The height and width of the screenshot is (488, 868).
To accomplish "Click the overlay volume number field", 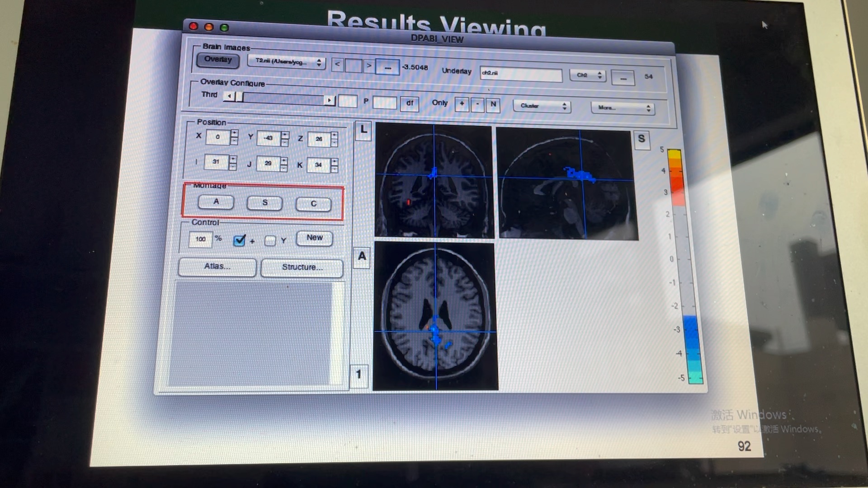I will (x=354, y=66).
